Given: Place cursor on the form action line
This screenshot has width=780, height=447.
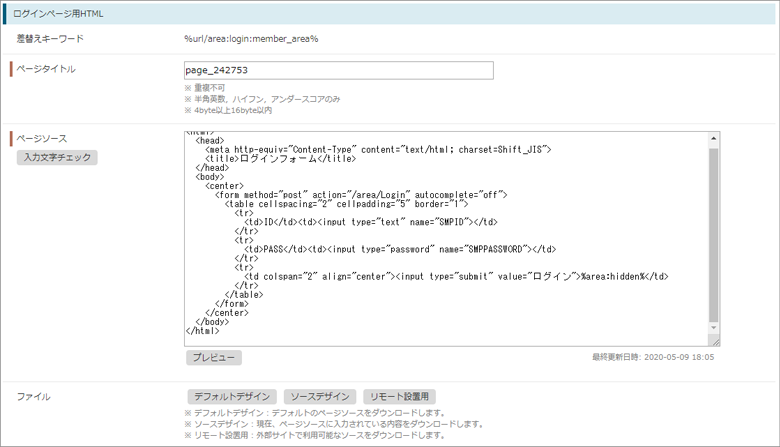Looking at the screenshot, I should pyautogui.click(x=360, y=195).
